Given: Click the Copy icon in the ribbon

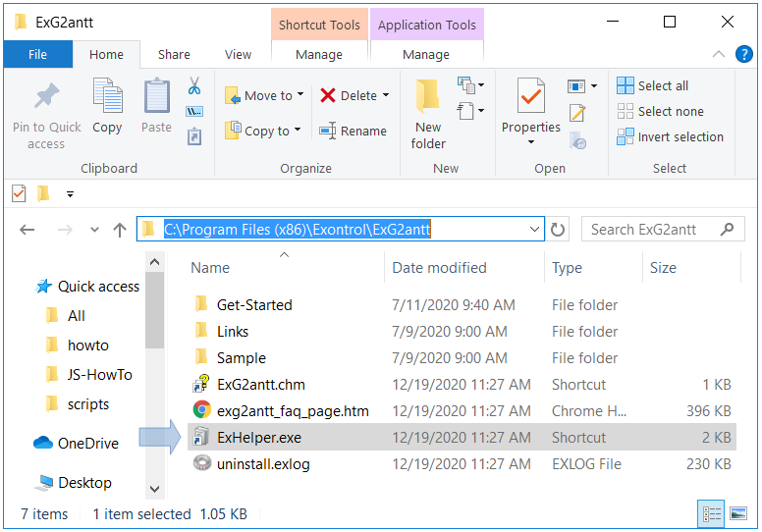Looking at the screenshot, I should [x=107, y=97].
